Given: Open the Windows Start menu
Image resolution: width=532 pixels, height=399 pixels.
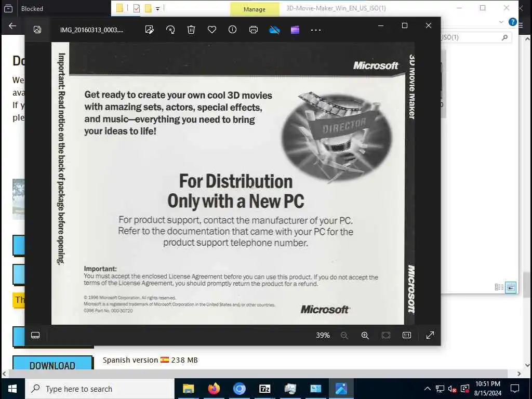Looking at the screenshot, I should [x=12, y=389].
